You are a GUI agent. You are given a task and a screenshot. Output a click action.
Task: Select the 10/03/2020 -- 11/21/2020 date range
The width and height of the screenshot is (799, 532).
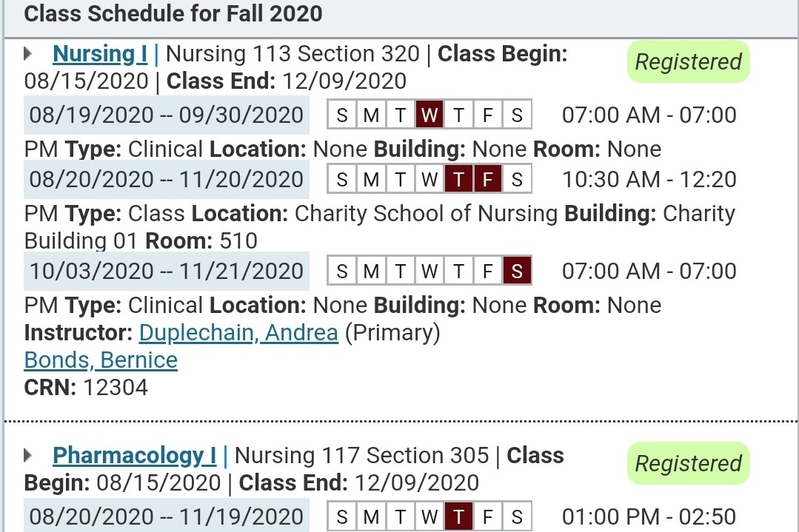167,271
